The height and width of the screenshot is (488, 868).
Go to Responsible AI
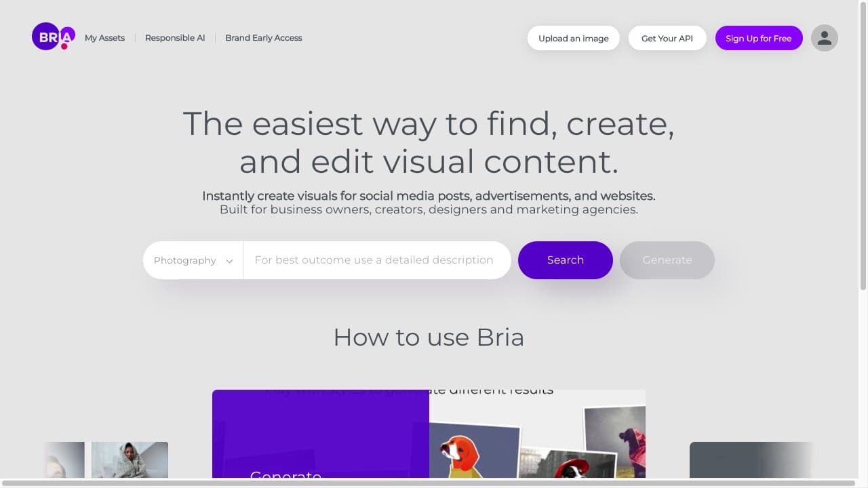pyautogui.click(x=174, y=38)
